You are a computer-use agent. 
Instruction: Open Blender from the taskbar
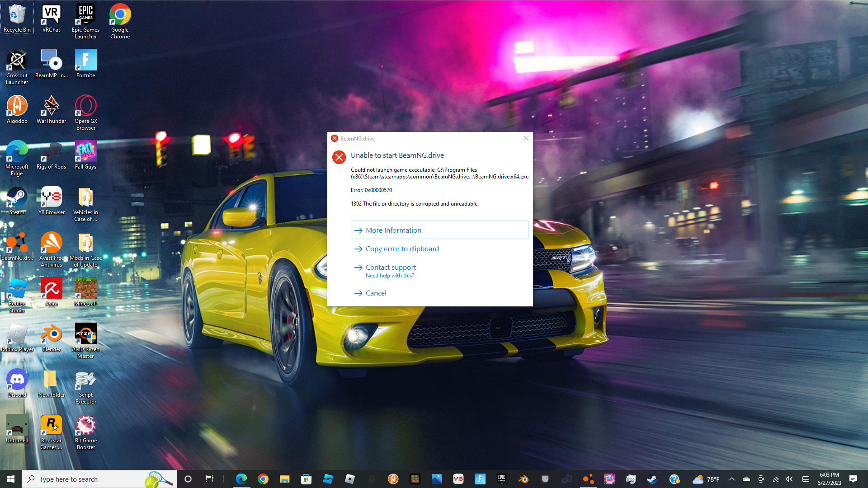(x=524, y=479)
